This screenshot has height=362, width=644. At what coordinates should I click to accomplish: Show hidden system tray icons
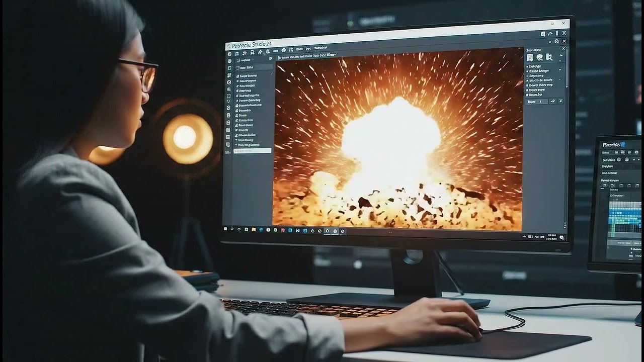tap(524, 237)
